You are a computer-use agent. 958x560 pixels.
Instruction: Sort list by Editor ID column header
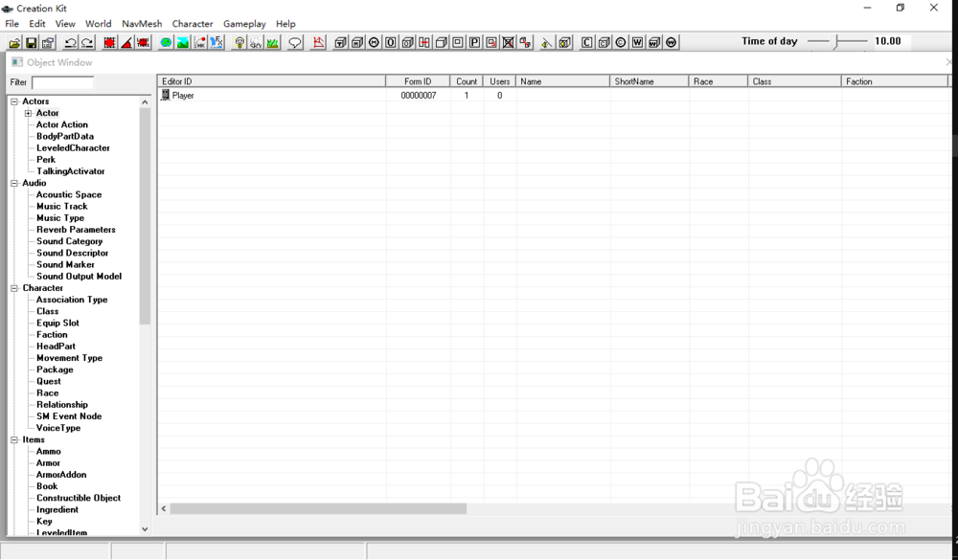click(x=272, y=81)
